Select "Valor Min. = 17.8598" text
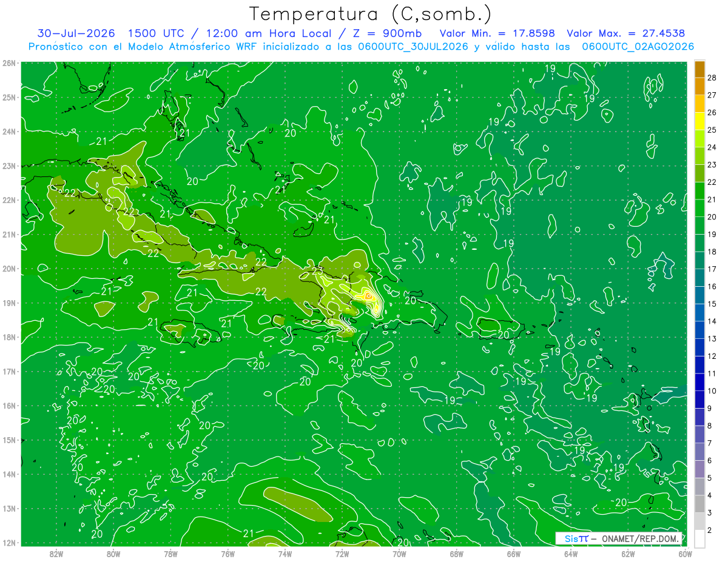 click(497, 33)
